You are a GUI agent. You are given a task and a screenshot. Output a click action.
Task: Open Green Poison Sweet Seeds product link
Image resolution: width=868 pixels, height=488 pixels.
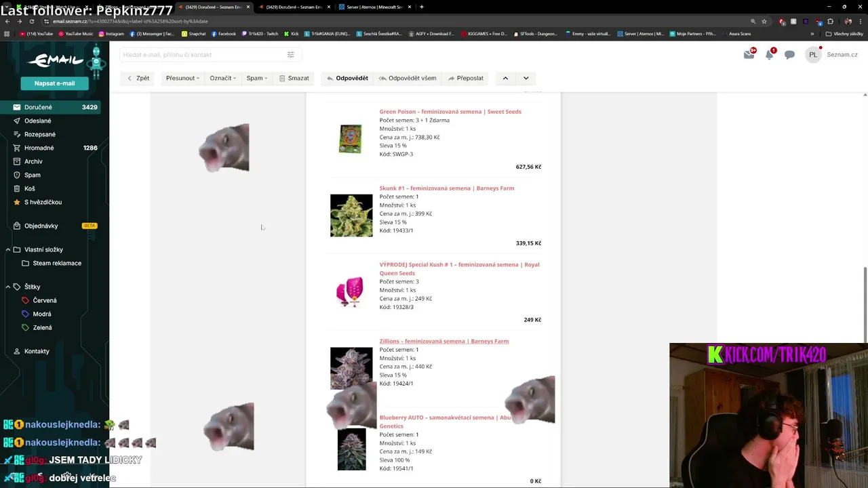click(x=450, y=111)
